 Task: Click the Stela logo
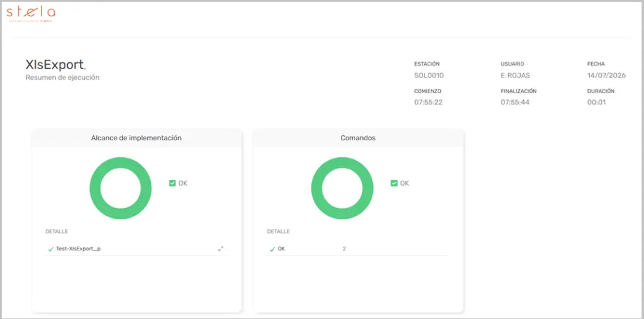tap(31, 14)
